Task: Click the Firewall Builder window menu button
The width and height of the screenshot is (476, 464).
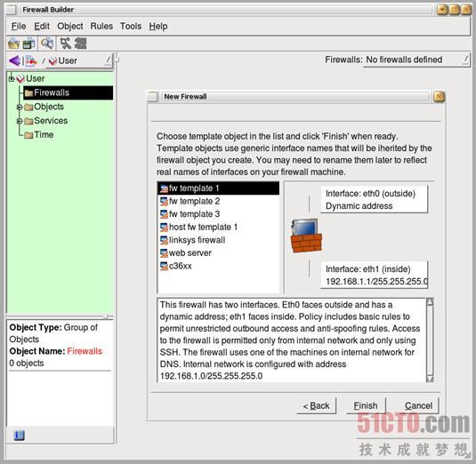Action: [11, 10]
